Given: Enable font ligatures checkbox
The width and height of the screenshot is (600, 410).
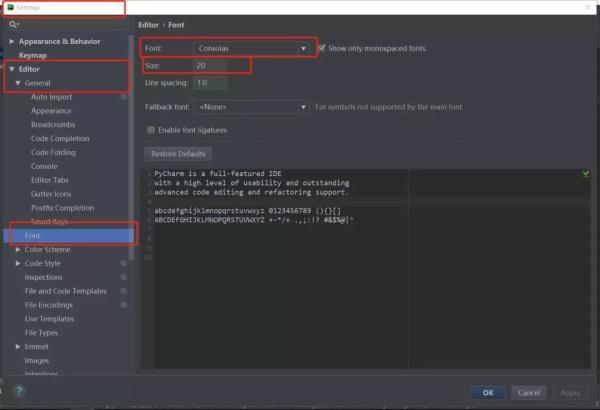Looking at the screenshot, I should click(151, 130).
